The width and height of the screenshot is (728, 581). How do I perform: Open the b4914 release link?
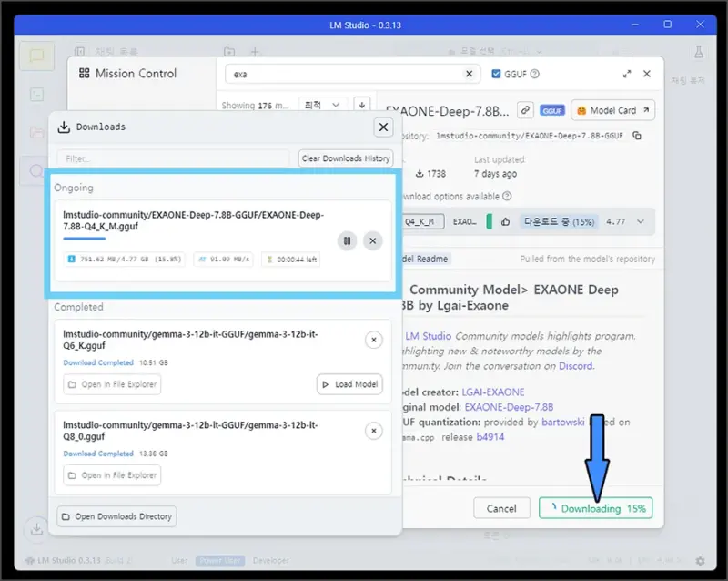(x=490, y=437)
